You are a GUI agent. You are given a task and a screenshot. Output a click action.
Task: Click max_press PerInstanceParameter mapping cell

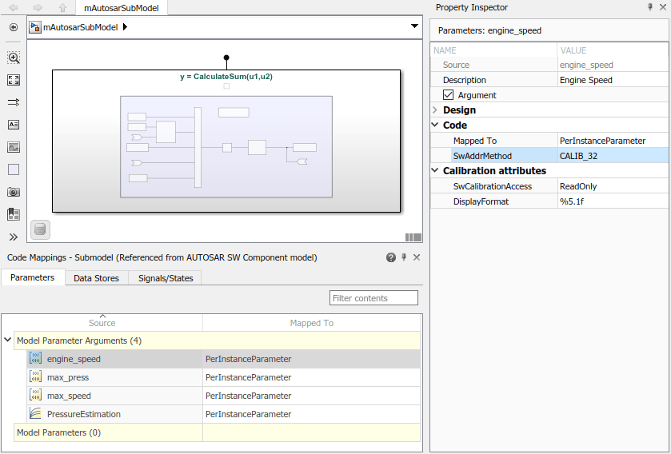tap(312, 377)
